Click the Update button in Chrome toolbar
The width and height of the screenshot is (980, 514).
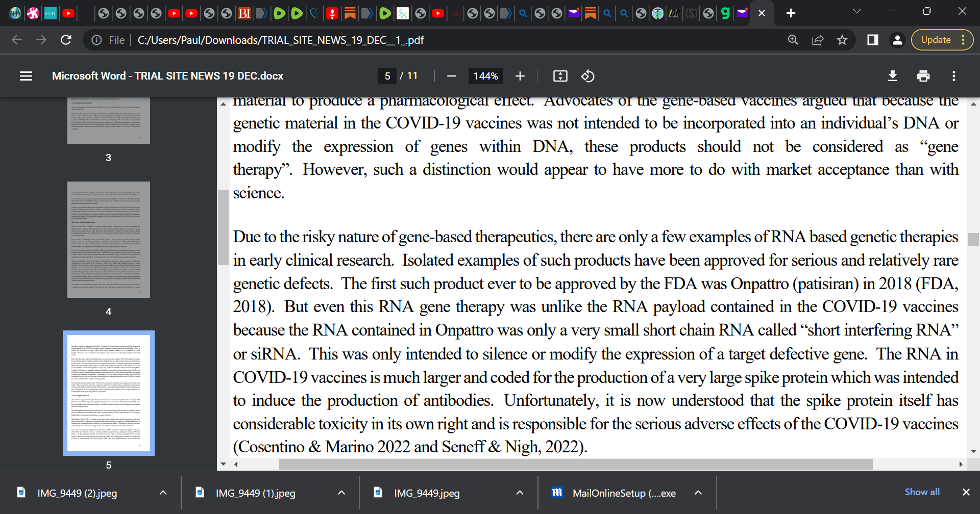pos(936,40)
